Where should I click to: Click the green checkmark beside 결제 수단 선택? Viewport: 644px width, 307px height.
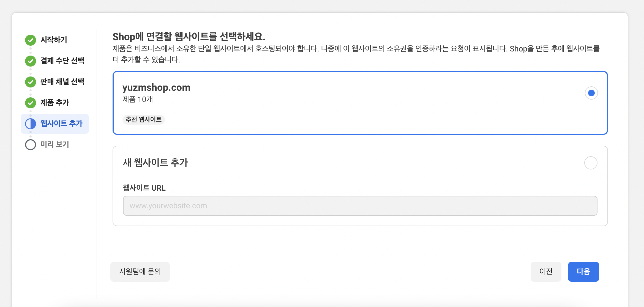pos(31,61)
